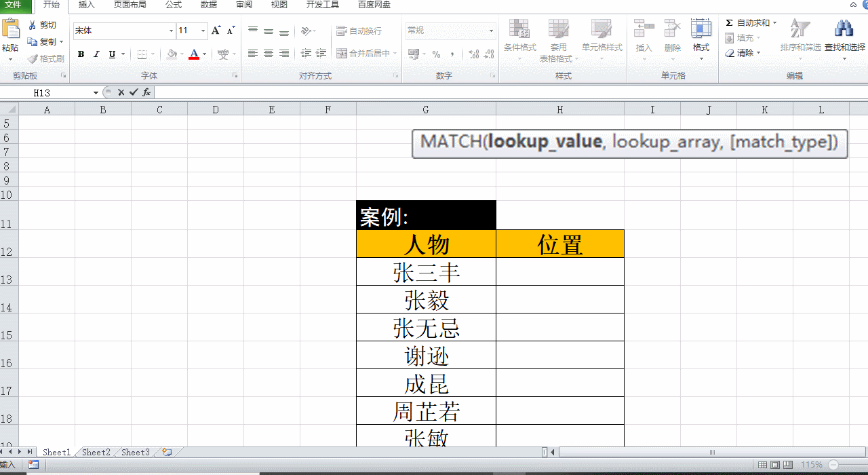Toggle underline formatting
Screen dimensions: 868x475
coord(112,54)
